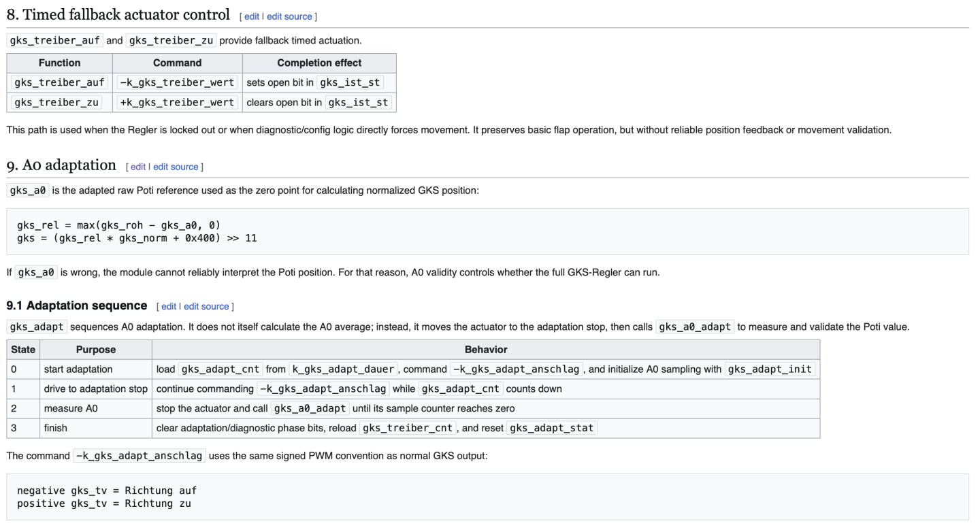Click the '+k_gks_treiber_wert' command cell
This screenshot has width=980, height=530.
point(177,103)
